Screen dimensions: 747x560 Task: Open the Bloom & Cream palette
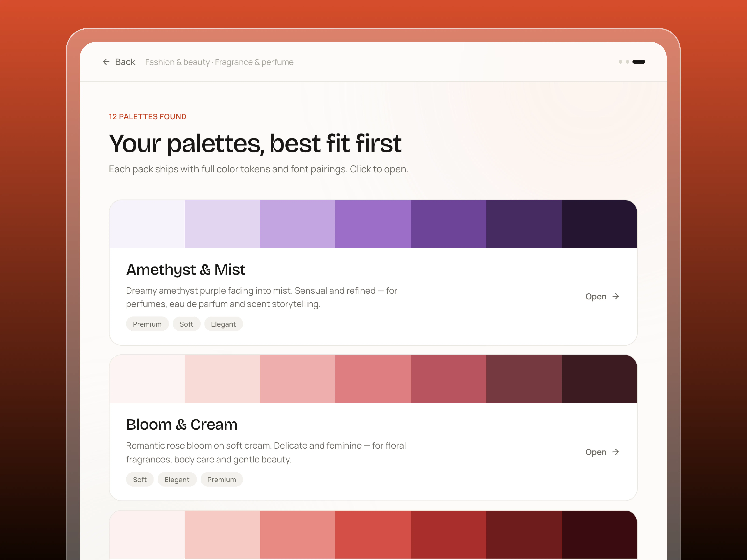click(603, 452)
